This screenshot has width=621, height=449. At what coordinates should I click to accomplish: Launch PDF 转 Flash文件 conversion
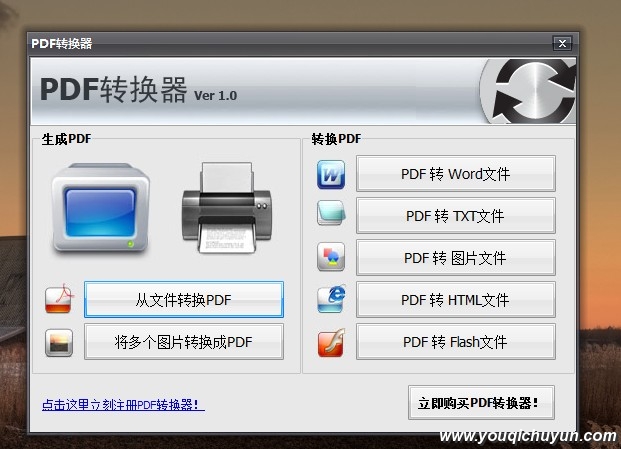click(456, 342)
